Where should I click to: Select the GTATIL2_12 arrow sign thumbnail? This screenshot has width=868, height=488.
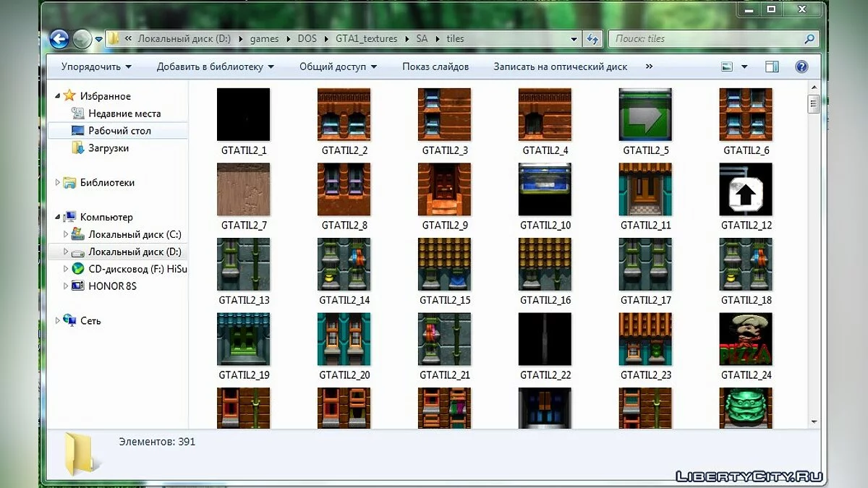tap(746, 189)
